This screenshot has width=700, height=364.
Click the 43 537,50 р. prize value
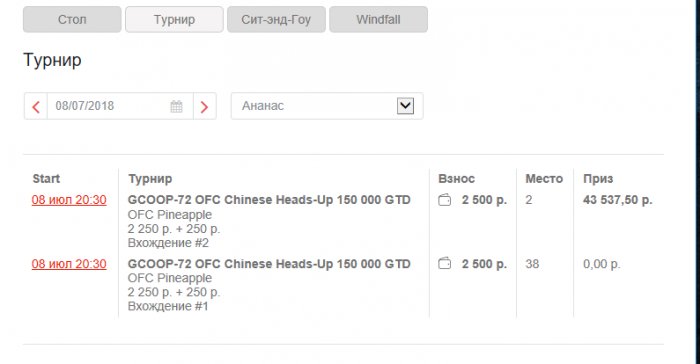pyautogui.click(x=617, y=200)
